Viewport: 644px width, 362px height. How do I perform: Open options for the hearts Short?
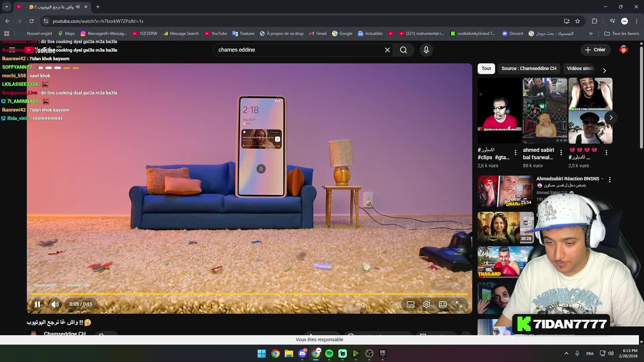tap(606, 152)
